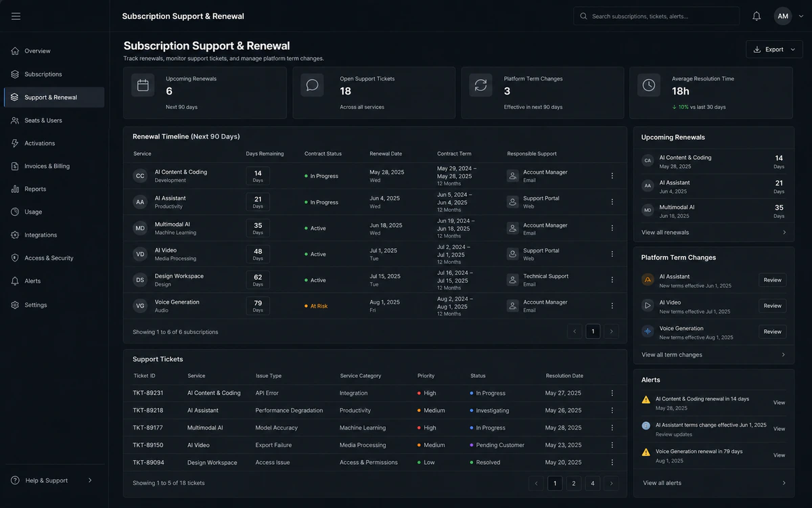
Task: Open options for ticket TKT-89177
Action: click(612, 428)
